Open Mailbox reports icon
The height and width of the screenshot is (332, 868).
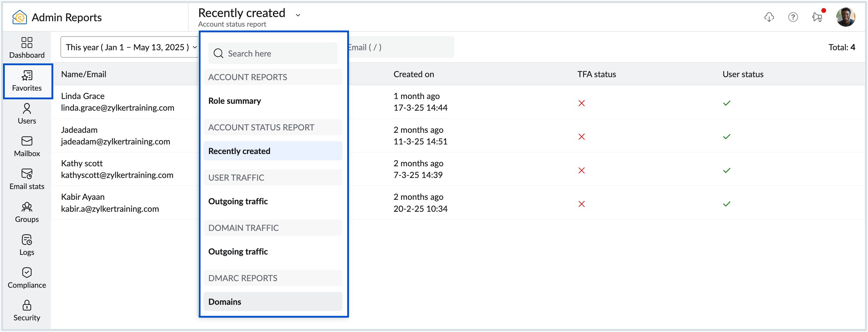[x=27, y=147]
